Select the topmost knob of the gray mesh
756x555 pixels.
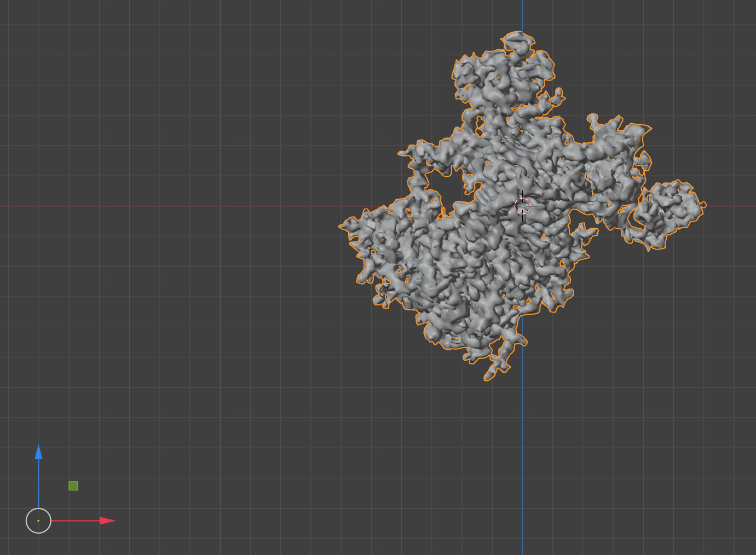coord(517,41)
